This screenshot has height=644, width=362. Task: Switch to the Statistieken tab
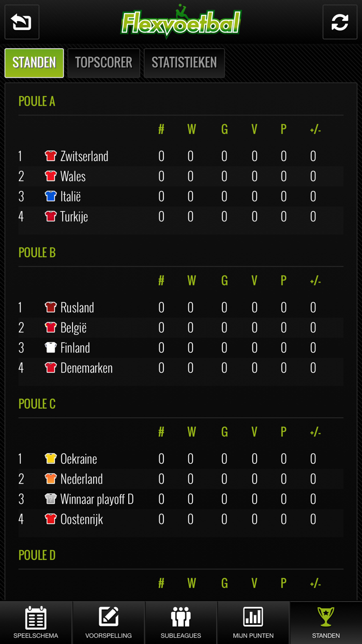184,63
